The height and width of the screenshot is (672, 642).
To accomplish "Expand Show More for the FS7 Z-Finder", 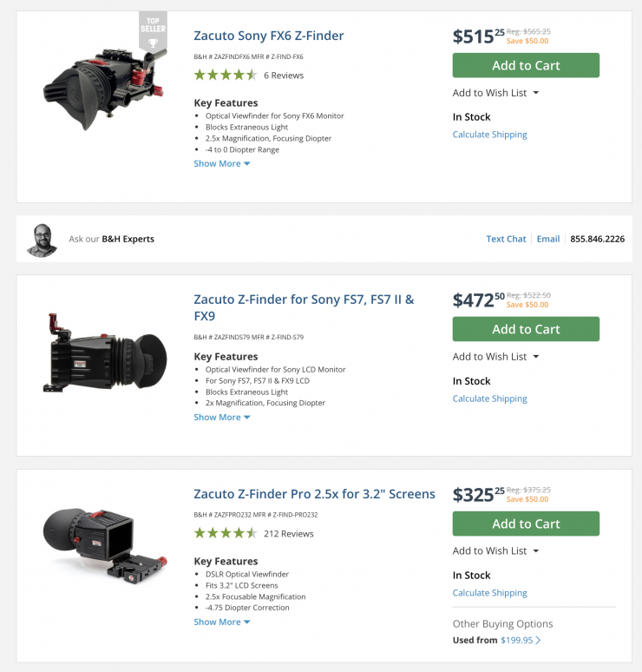I will click(221, 418).
